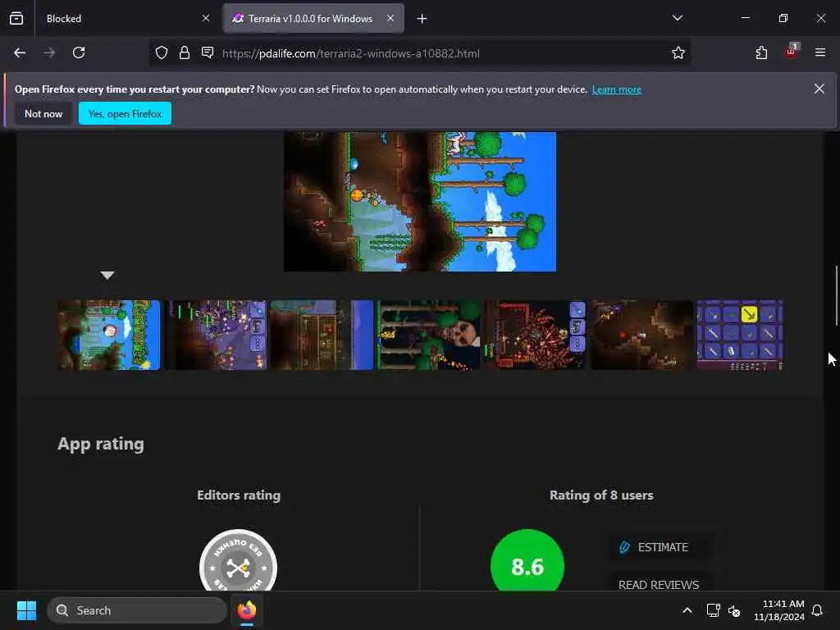Open the Learn more link
The width and height of the screenshot is (840, 630).
pyautogui.click(x=617, y=89)
